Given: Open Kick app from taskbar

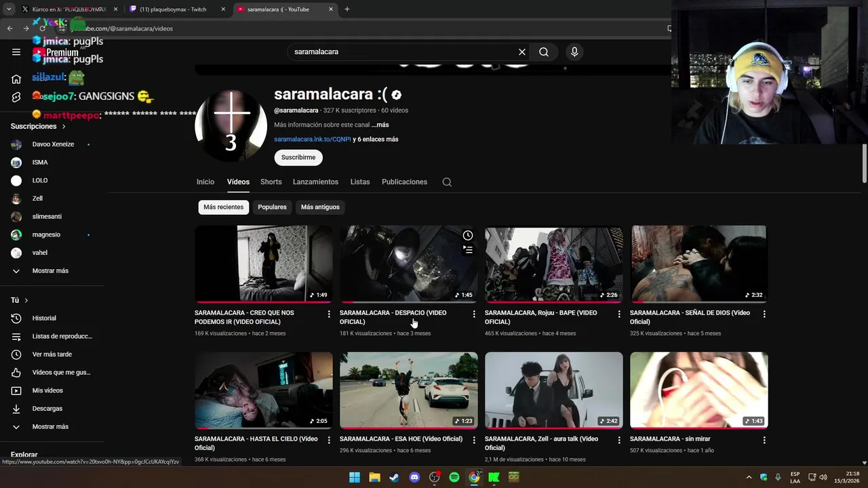Looking at the screenshot, I should (x=494, y=477).
